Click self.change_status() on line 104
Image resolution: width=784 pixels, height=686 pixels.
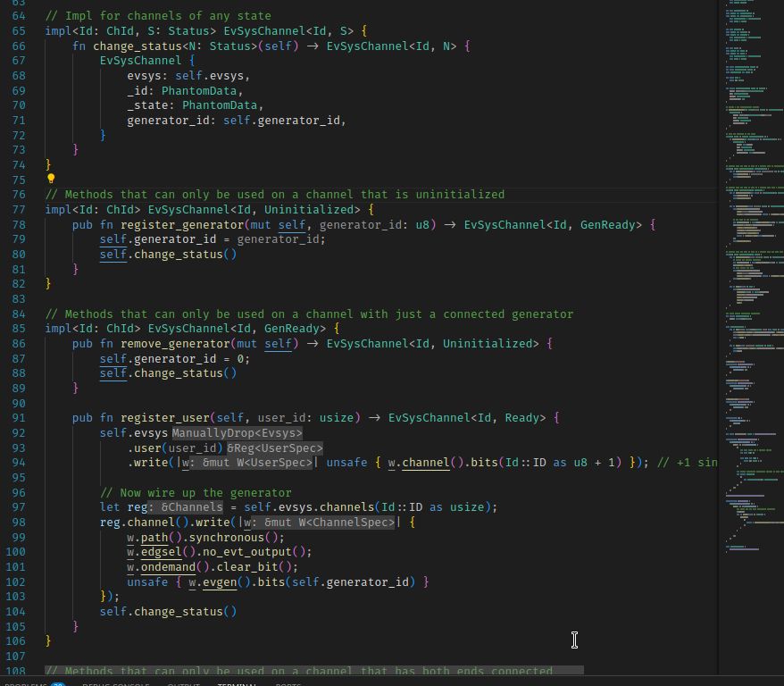coord(168,612)
